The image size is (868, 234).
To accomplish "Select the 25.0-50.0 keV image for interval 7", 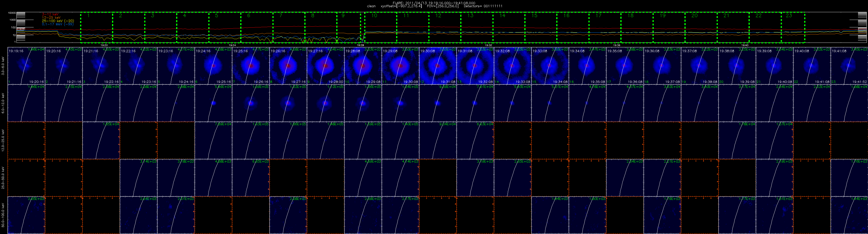I will point(251,177).
